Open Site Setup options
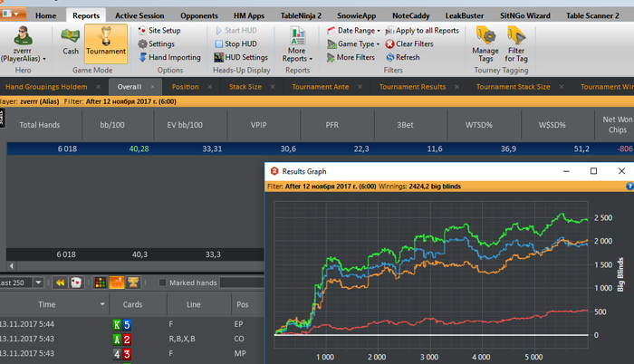This screenshot has height=364, width=634. [159, 31]
